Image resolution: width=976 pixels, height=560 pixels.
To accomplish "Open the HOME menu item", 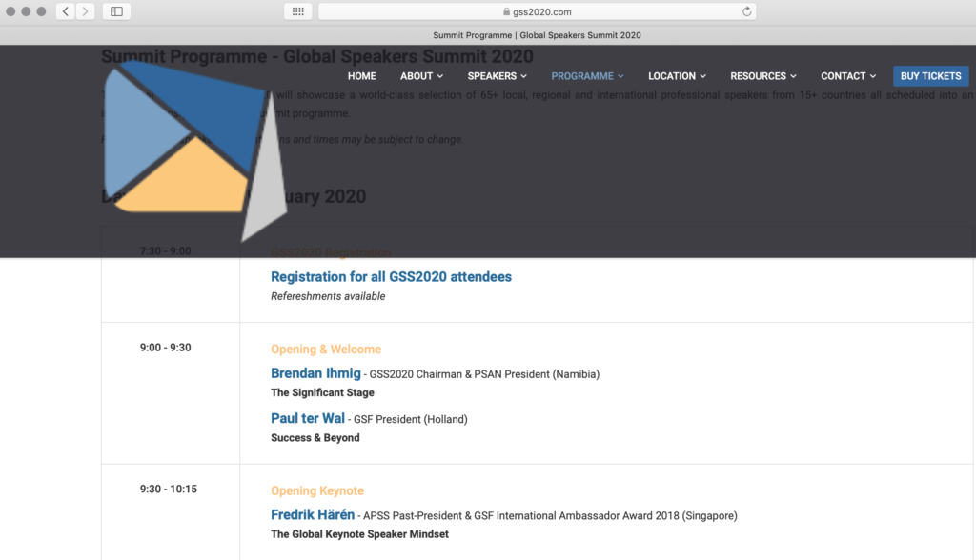I will [x=361, y=76].
